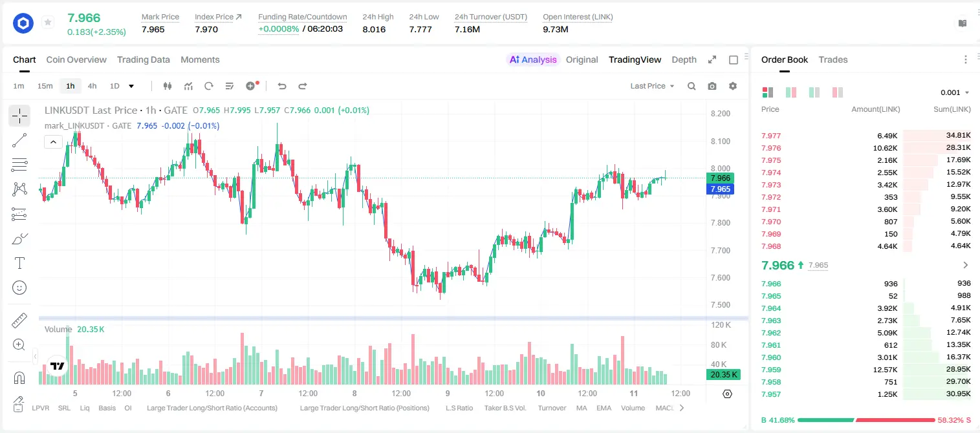The width and height of the screenshot is (980, 433).
Task: Switch to the Trading Data tab
Action: coord(144,59)
